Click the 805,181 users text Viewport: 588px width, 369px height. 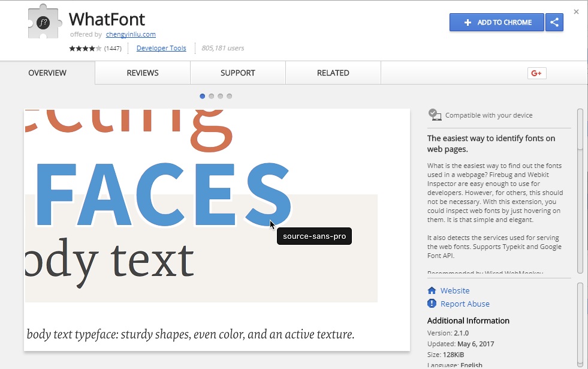pos(223,48)
